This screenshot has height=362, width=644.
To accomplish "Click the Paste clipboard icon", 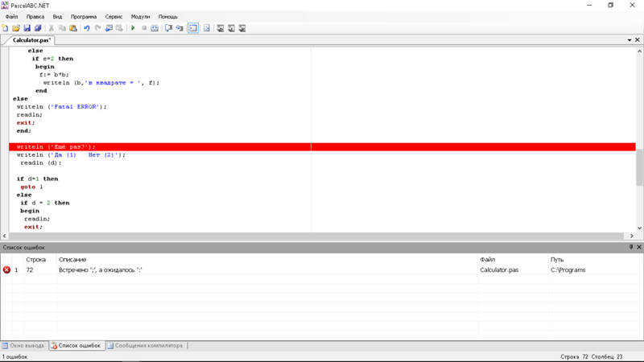I will click(73, 28).
